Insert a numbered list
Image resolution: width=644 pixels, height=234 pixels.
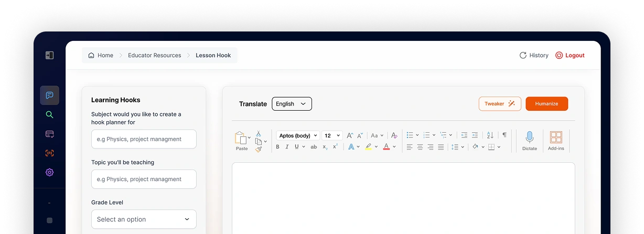[426, 135]
